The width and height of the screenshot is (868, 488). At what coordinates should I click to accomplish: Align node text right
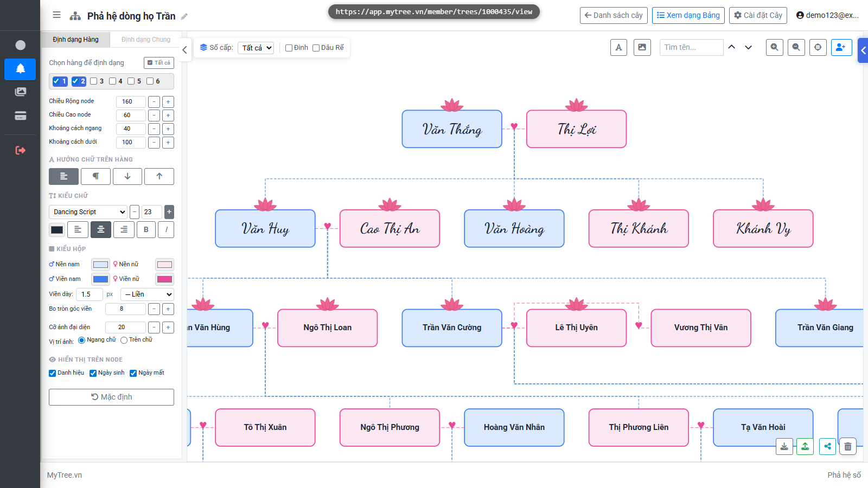[x=124, y=229]
